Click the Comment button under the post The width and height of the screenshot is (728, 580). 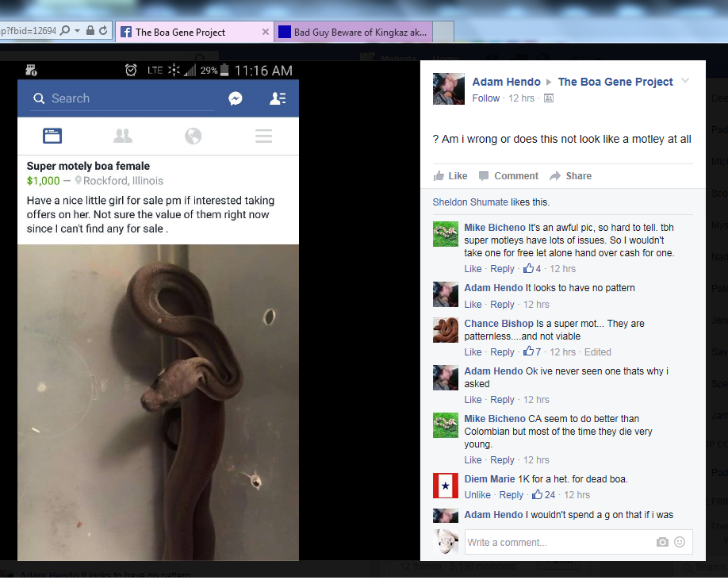[x=508, y=176]
